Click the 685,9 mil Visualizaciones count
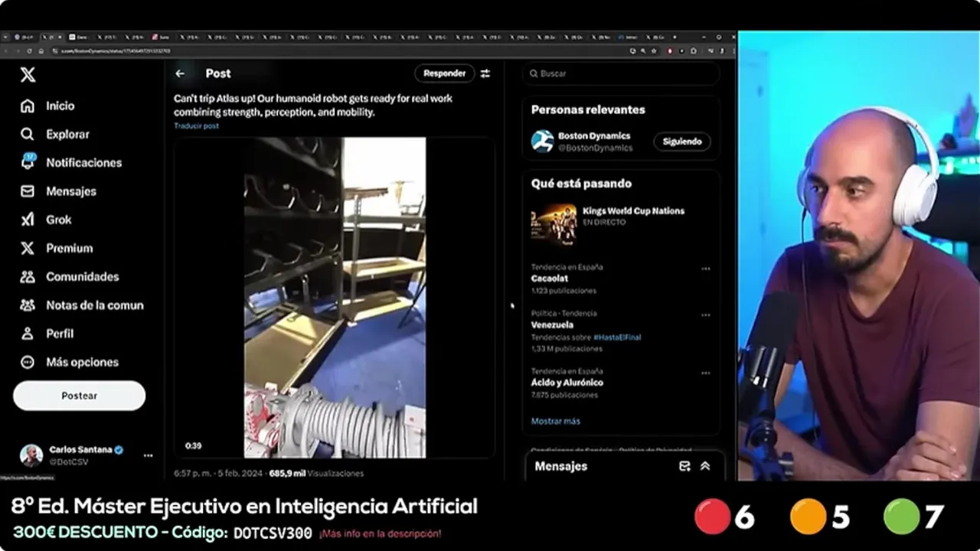This screenshot has width=980, height=551. point(316,474)
